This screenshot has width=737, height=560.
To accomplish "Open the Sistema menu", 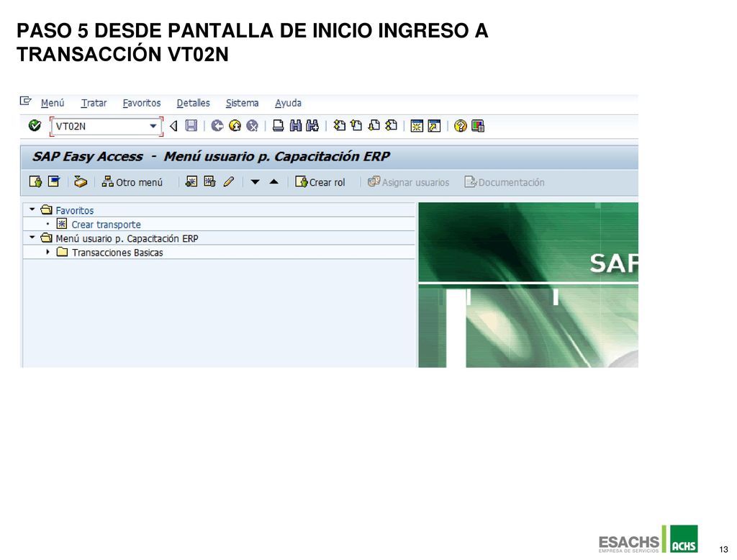I will [x=242, y=103].
